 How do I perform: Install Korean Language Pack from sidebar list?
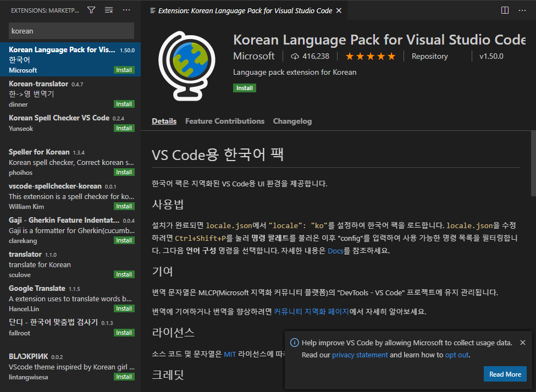pos(124,70)
